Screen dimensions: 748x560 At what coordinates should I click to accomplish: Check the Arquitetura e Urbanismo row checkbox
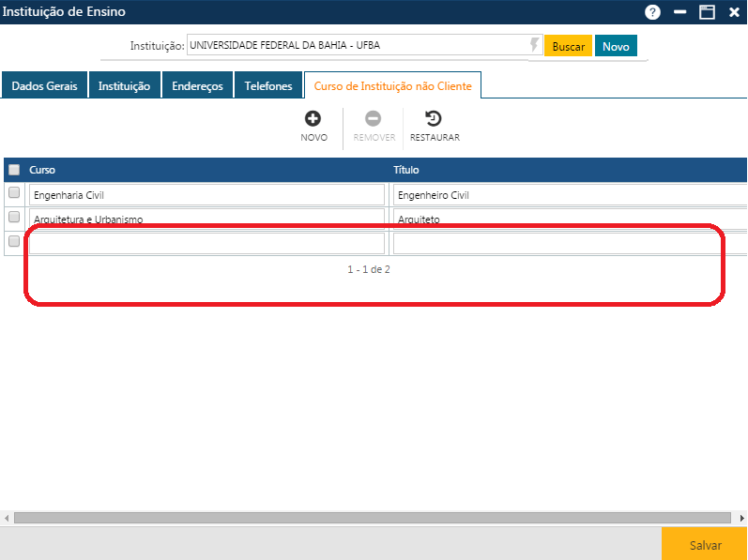click(x=14, y=217)
